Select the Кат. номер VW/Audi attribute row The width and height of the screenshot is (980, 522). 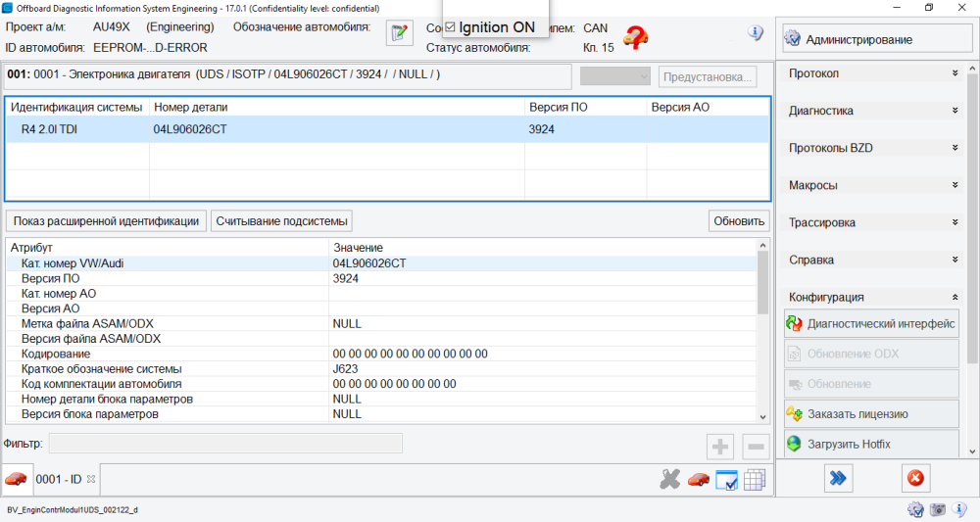pyautogui.click(x=381, y=263)
